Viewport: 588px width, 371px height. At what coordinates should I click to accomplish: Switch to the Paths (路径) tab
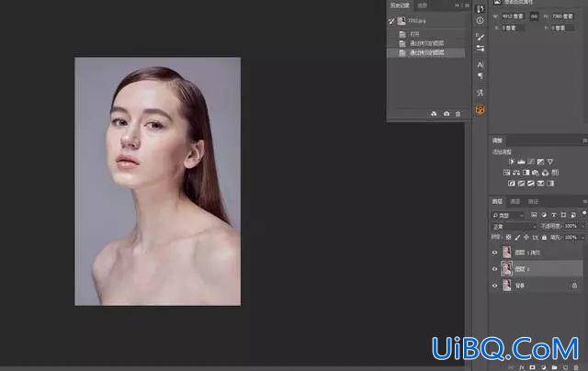[533, 202]
